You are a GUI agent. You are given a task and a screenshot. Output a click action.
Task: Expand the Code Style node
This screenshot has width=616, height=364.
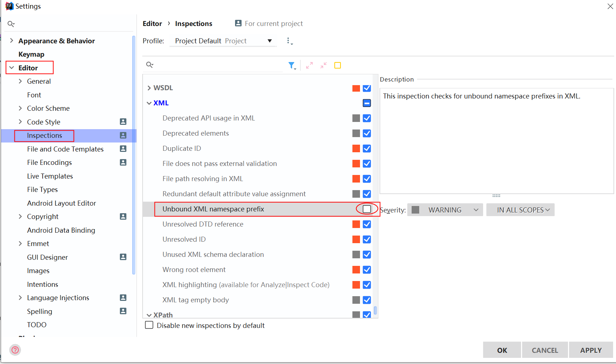(20, 122)
